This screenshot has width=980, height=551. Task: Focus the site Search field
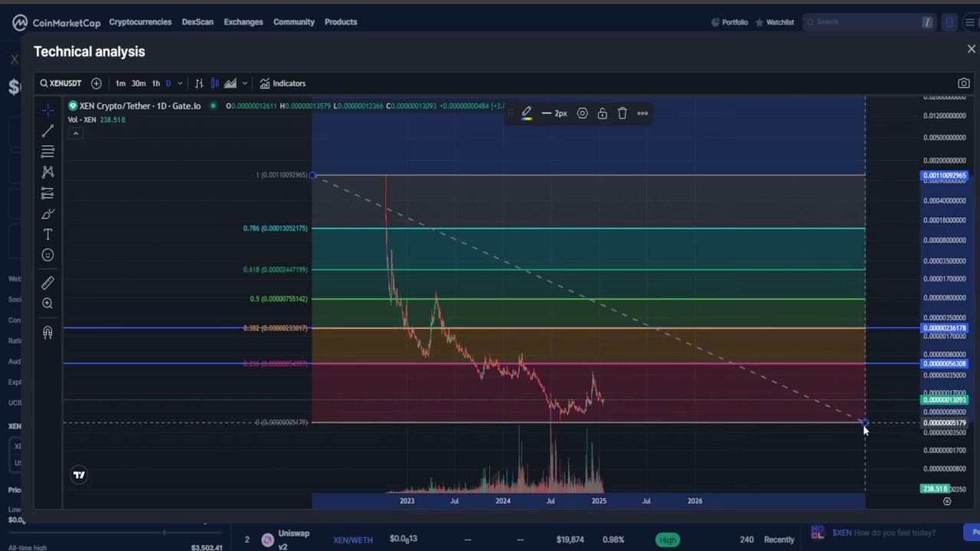[x=869, y=22]
